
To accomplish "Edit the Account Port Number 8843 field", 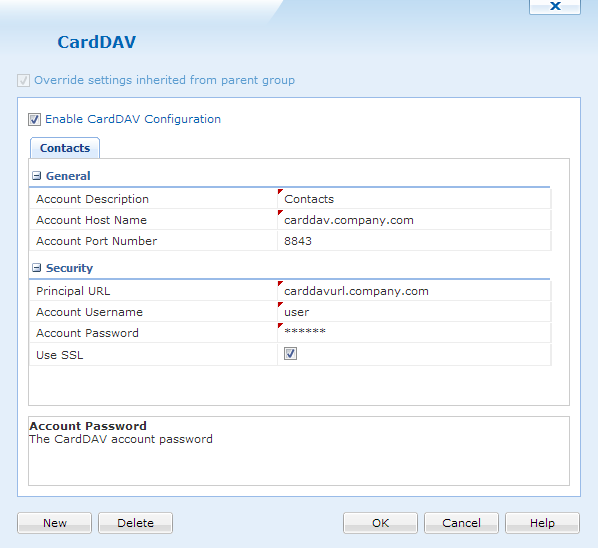I will tap(414, 241).
